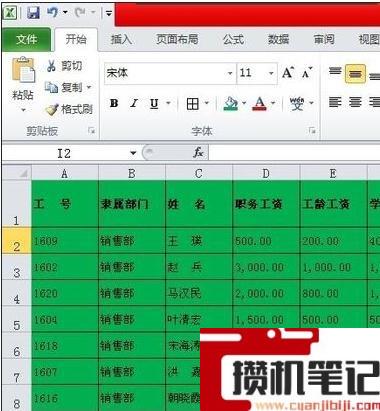Center text horizontally in the cell

click(x=355, y=102)
